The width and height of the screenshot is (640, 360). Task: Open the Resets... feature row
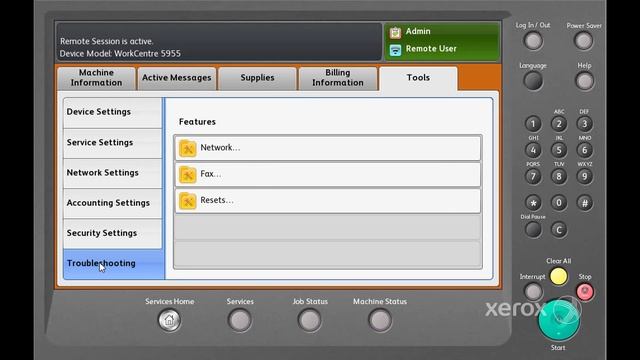pyautogui.click(x=328, y=200)
